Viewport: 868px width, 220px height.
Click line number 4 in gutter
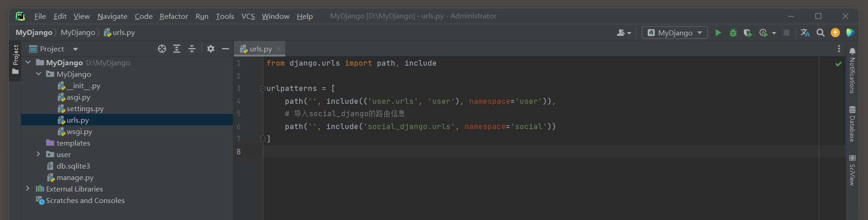click(238, 101)
